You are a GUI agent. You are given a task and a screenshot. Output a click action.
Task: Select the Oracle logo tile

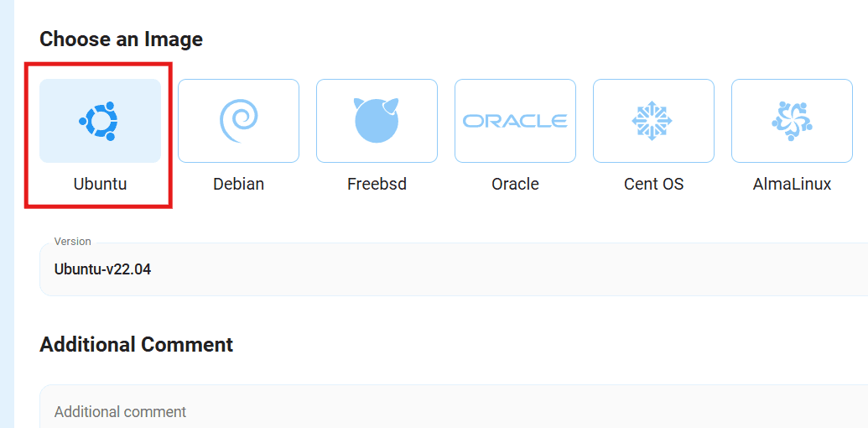(515, 121)
